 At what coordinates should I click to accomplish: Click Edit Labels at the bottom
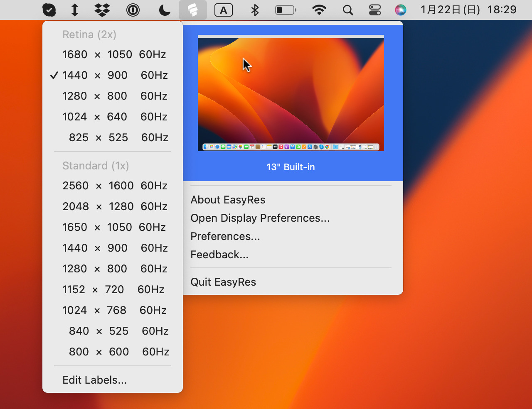click(x=95, y=380)
